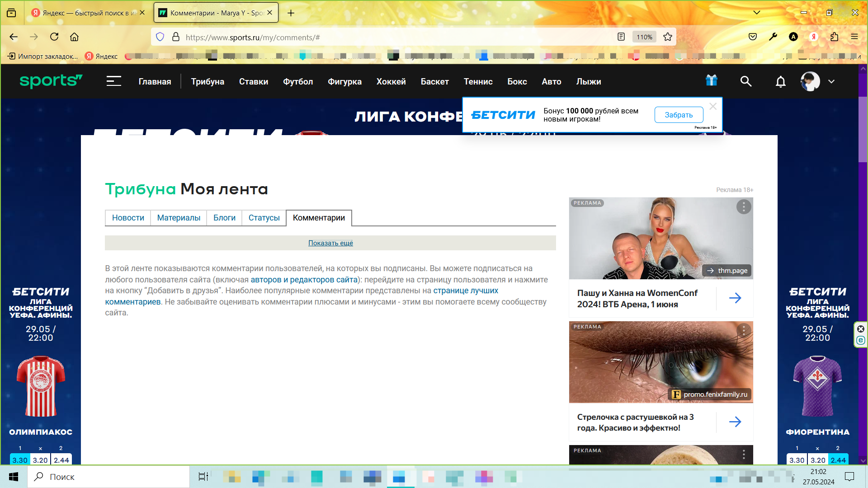This screenshot has width=868, height=488.
Task: Click the green Трибуна heading link
Action: (x=140, y=189)
